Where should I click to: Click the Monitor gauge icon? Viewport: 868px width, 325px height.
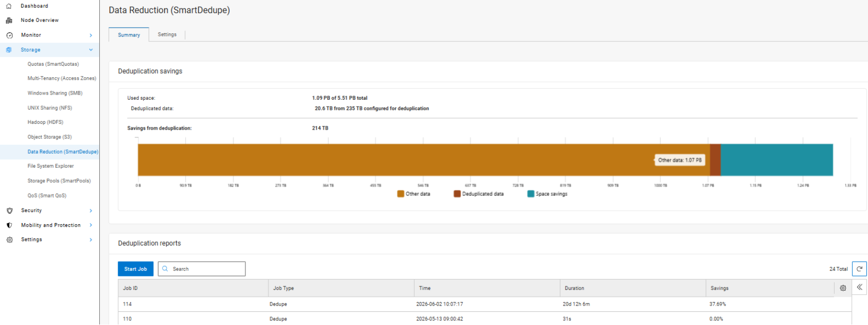tap(9, 35)
